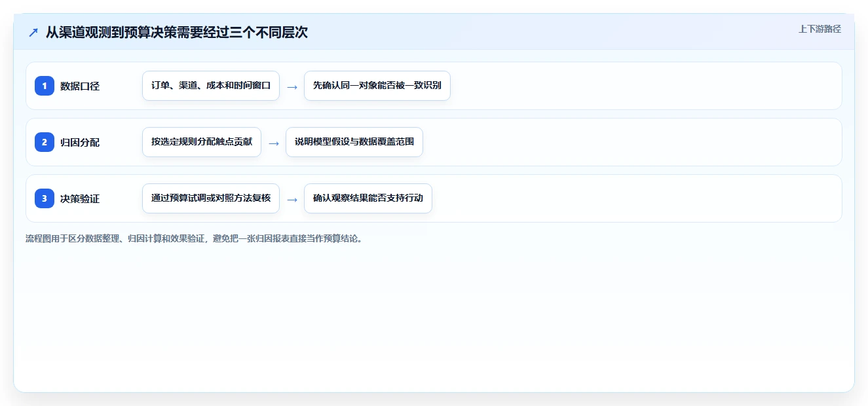
Task: Click the diagonal arrow icon beside the title
Action: click(33, 33)
